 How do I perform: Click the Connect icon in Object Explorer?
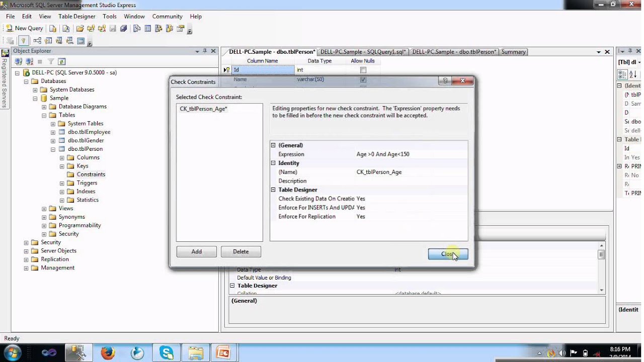pos(19,61)
